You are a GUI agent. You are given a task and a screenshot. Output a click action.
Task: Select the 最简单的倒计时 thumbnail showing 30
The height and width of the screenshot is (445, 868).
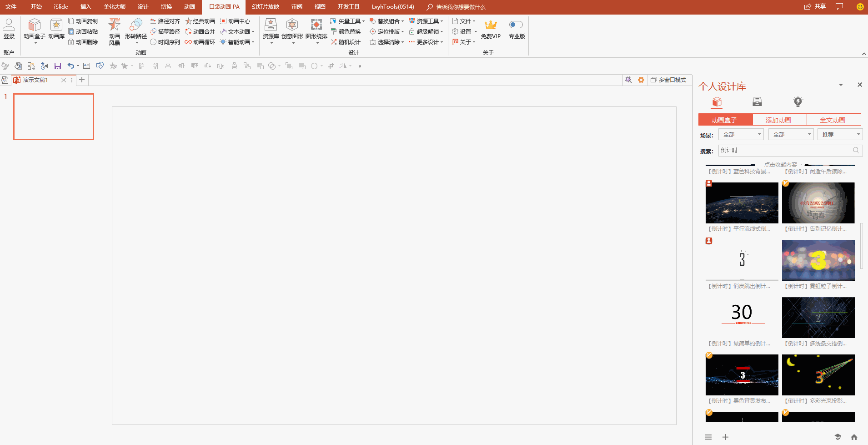pos(742,318)
